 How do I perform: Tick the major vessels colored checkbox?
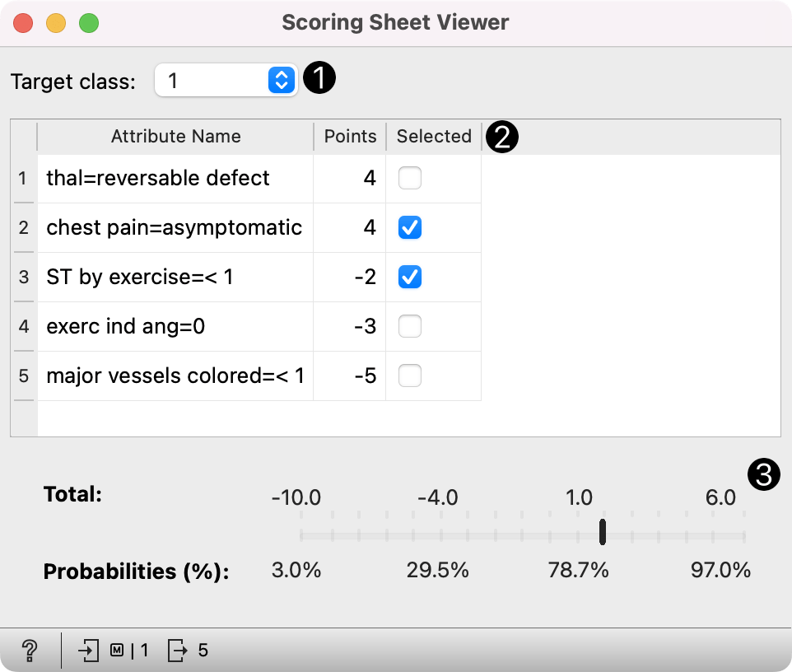coord(410,376)
